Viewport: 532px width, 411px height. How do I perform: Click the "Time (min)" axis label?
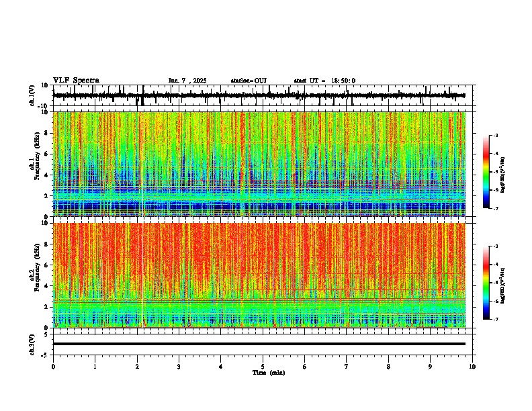point(269,373)
